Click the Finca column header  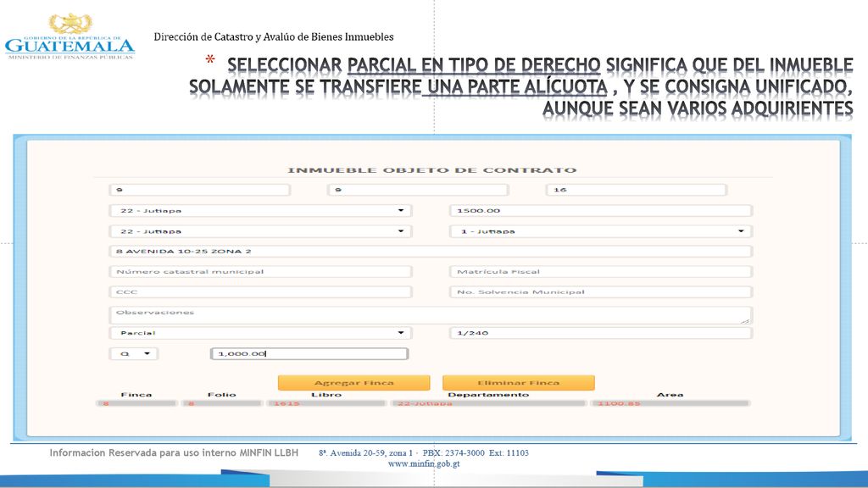point(136,395)
